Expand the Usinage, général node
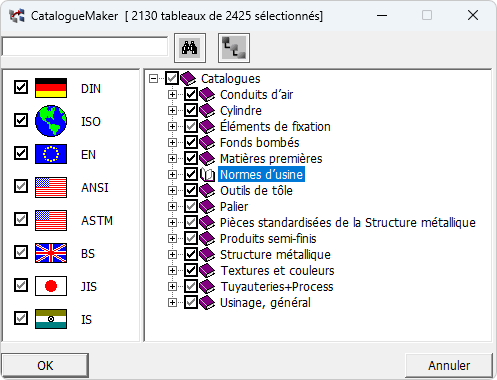Image resolution: width=497 pixels, height=380 pixels. point(172,303)
